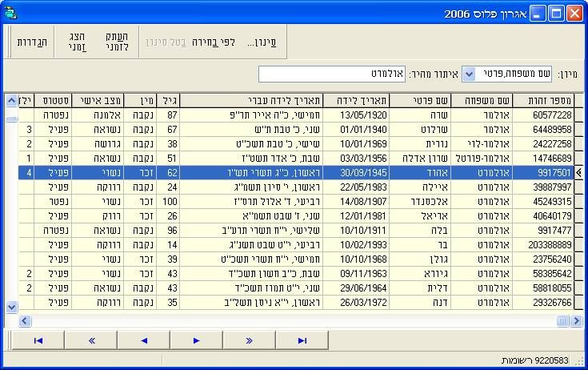Select ID cell 24227258
The height and width of the screenshot is (370, 588).
pyautogui.click(x=543, y=143)
